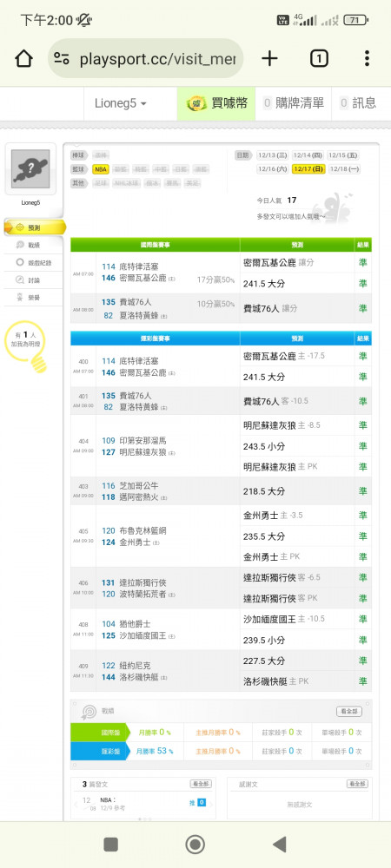Expand the Lioneg5 account dropdown
391x868 pixels.
pos(120,103)
